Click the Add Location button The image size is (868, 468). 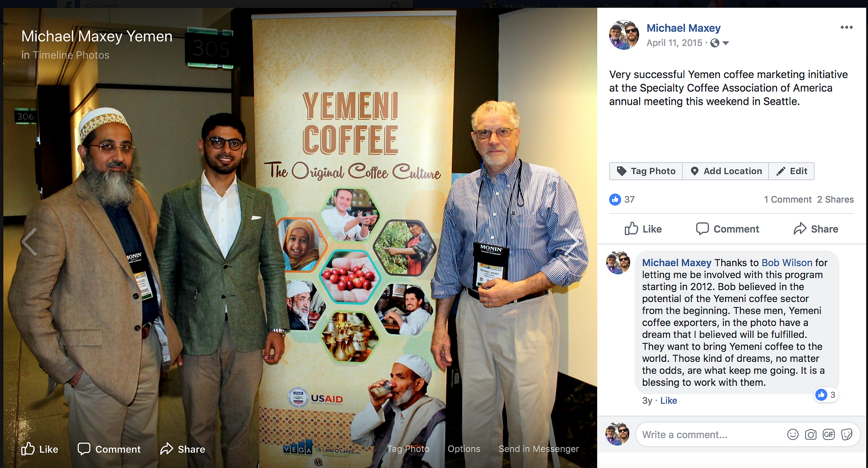[x=726, y=171]
